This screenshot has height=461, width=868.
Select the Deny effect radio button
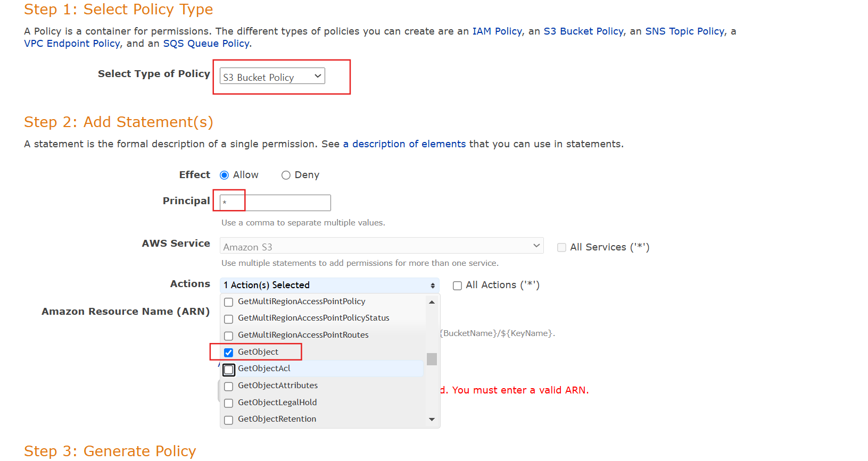tap(286, 175)
